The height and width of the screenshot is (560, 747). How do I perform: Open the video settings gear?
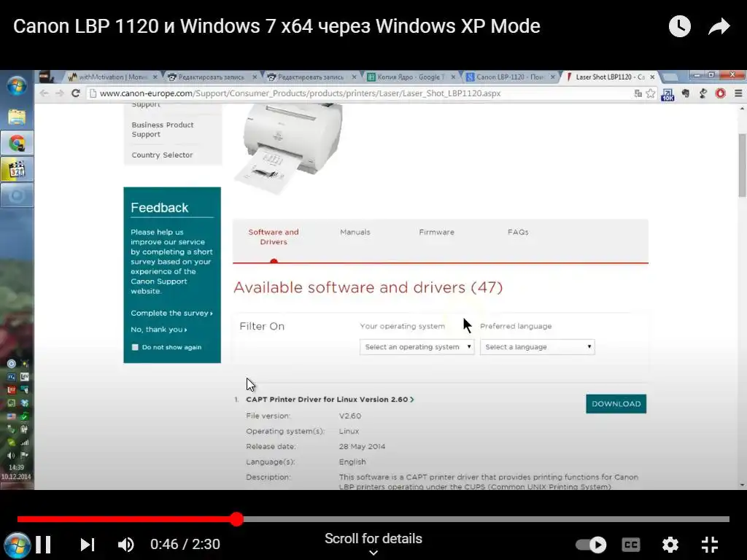670,544
